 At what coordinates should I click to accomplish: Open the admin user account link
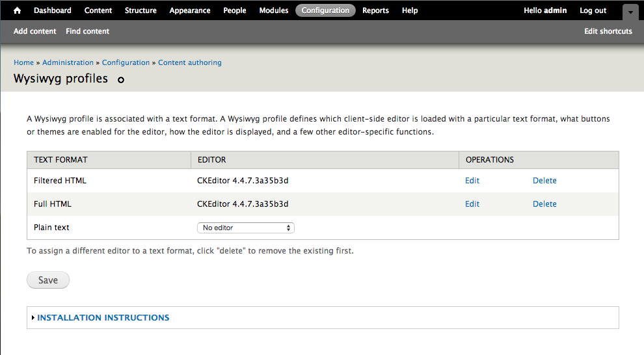pos(555,10)
